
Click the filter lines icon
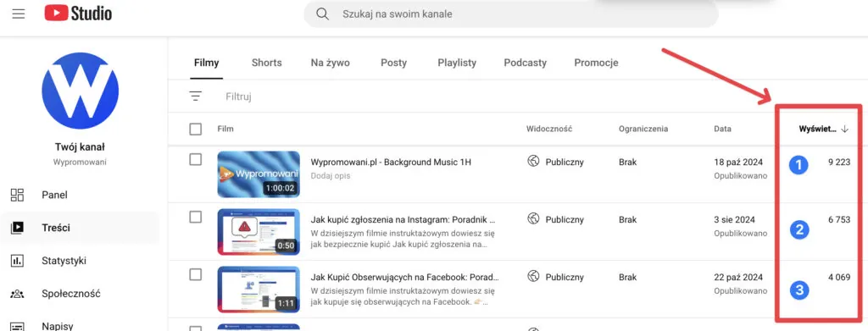pyautogui.click(x=196, y=97)
